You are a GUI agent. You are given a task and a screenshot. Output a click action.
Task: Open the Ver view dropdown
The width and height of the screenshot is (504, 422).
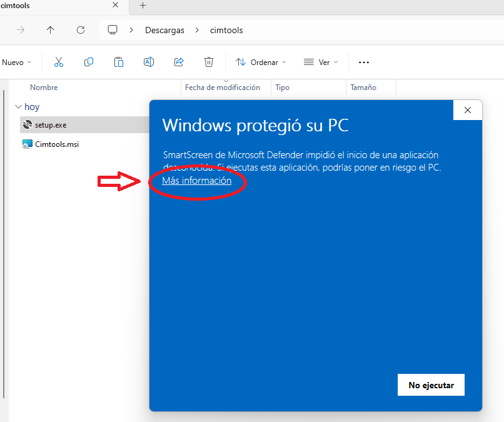(x=321, y=63)
